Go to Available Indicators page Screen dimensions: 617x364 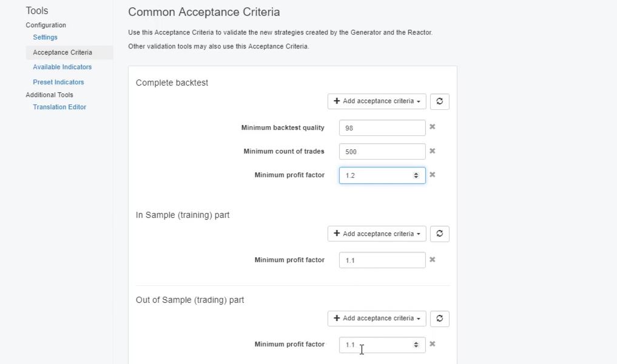(x=62, y=67)
